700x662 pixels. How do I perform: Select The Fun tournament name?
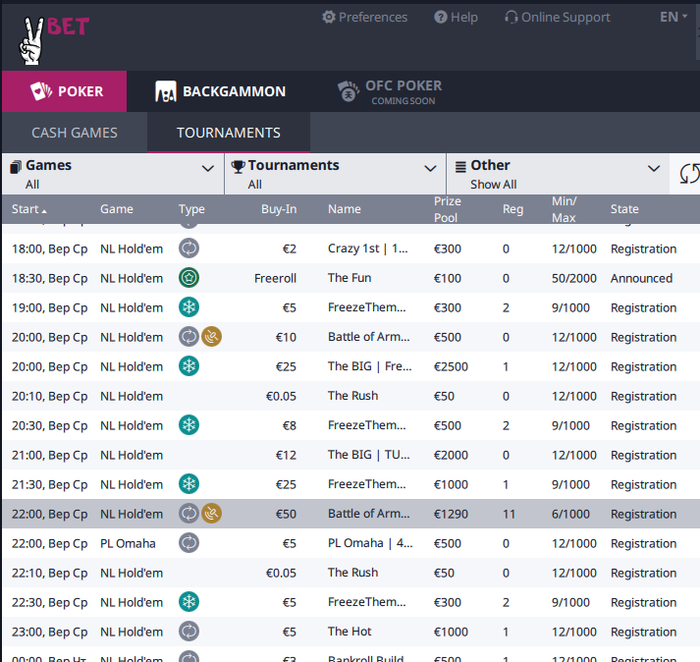350,278
